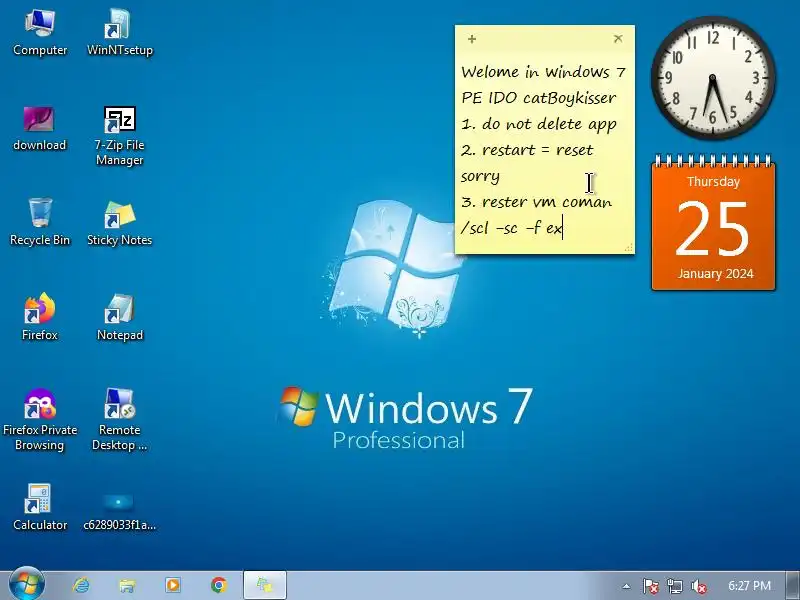Select the Remote Desktop shortcut icon

tap(119, 419)
